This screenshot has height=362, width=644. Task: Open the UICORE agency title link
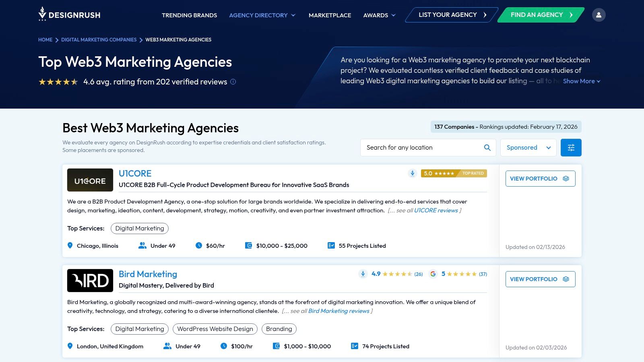[135, 174]
